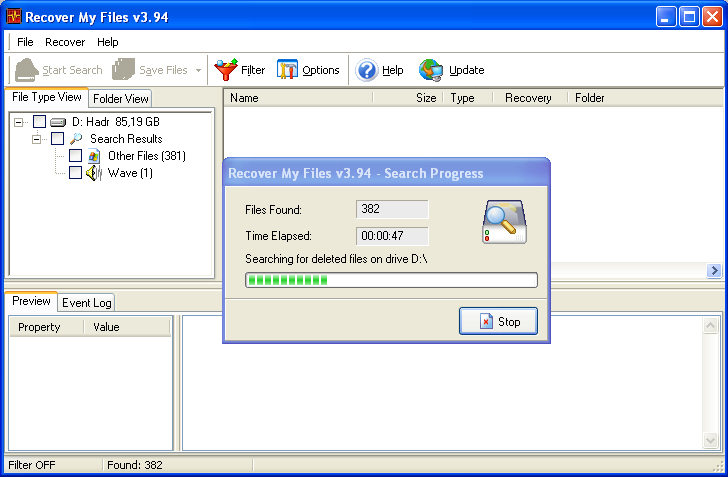
Task: Click the Time Elapsed value field
Action: (392, 236)
